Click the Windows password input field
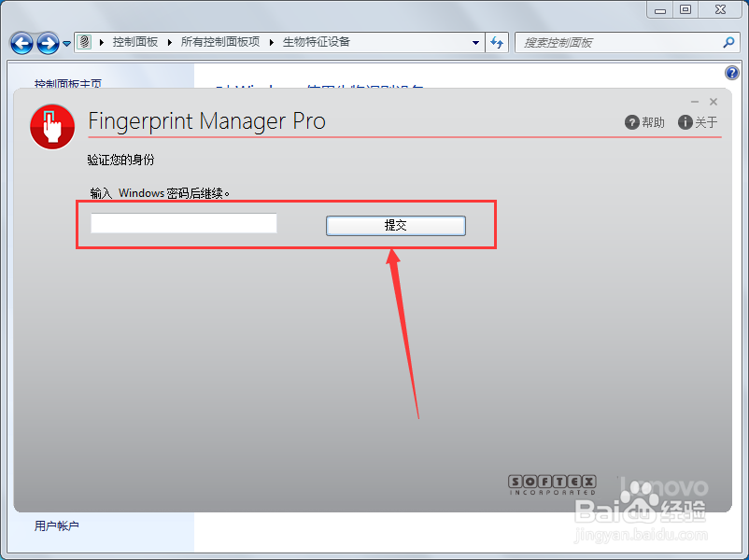Viewport: 749px width, 560px height. [x=184, y=223]
